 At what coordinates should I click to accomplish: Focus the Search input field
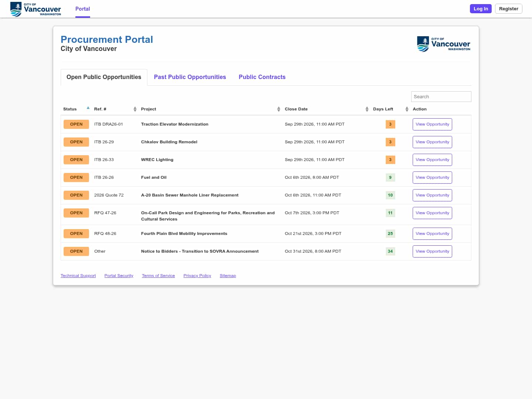(441, 96)
